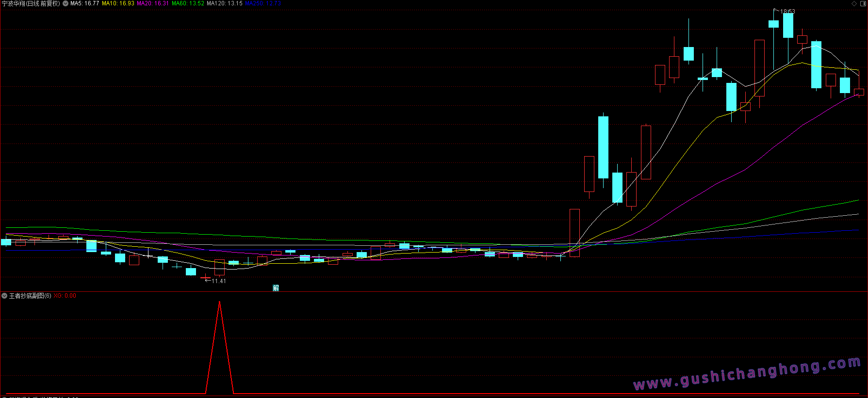Click the divider between main chart and sub-chart

(x=434, y=291)
